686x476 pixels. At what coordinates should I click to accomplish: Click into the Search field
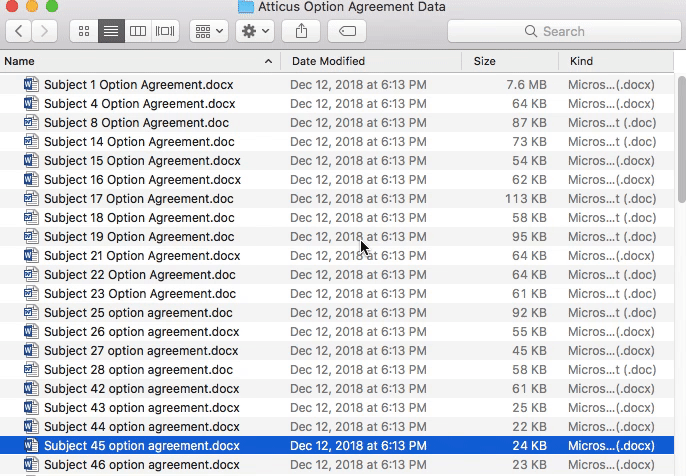coord(564,31)
